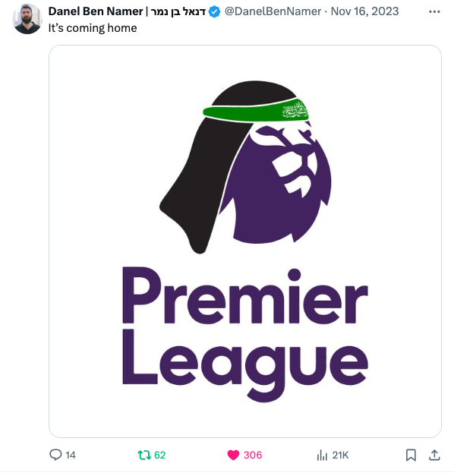Click the blue verified badge

(x=215, y=12)
